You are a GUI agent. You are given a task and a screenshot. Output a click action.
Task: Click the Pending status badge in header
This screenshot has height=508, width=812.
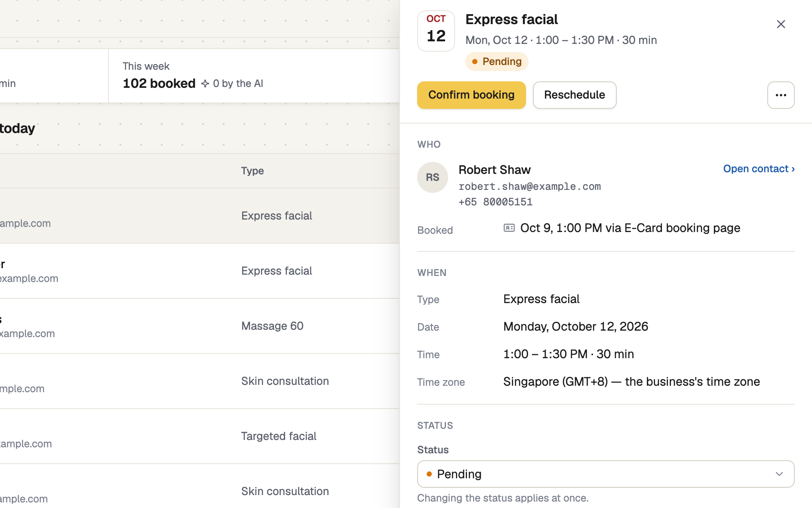(x=497, y=62)
